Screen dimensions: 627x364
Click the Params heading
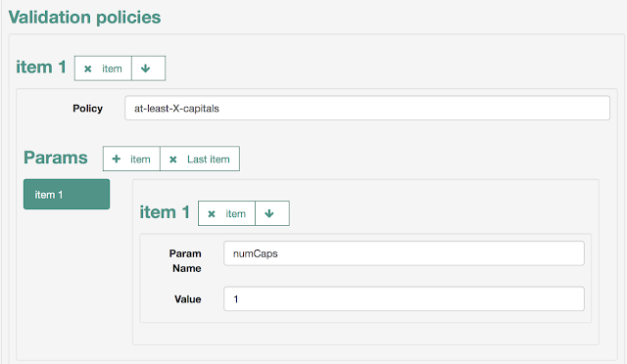pyautogui.click(x=56, y=158)
